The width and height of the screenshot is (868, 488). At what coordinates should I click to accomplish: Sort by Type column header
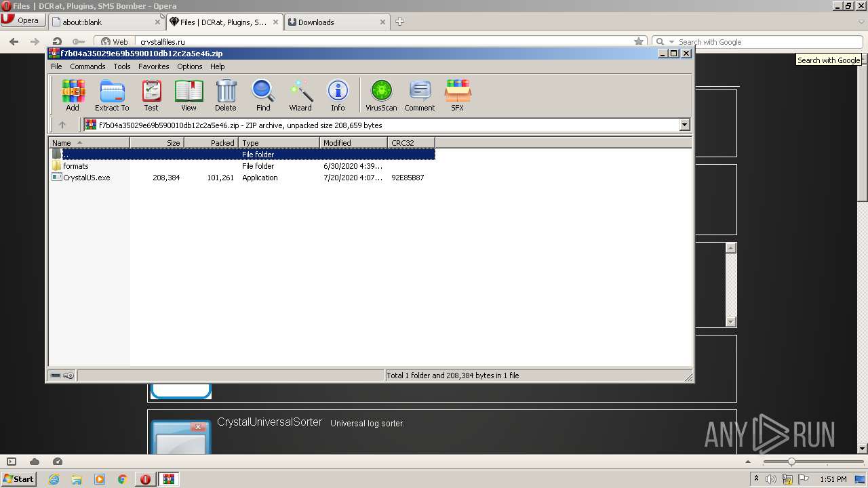pyautogui.click(x=279, y=142)
